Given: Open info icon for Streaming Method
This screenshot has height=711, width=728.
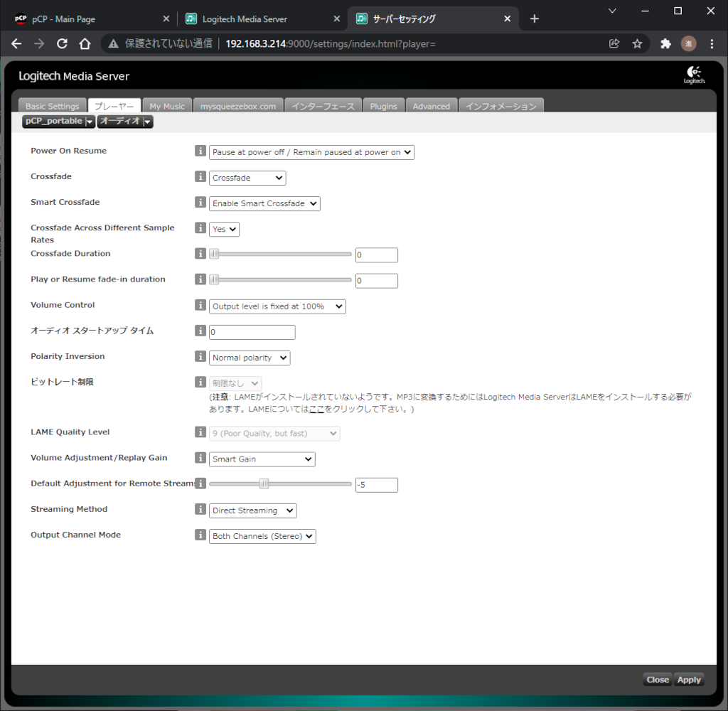Looking at the screenshot, I should (x=200, y=510).
